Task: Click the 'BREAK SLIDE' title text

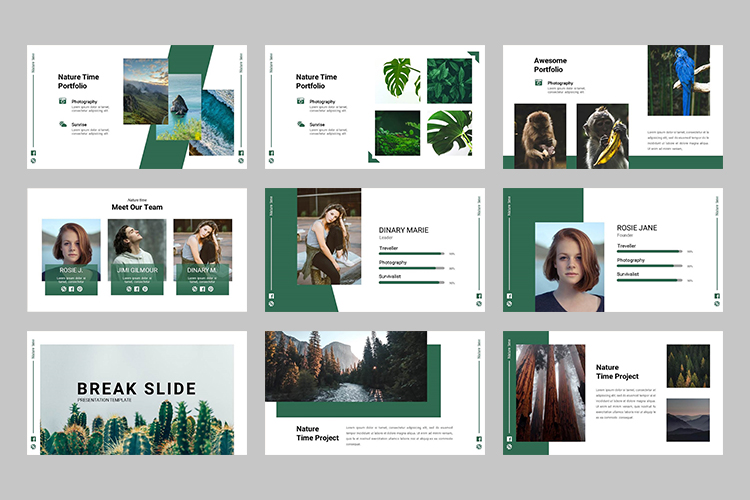Action: coord(137,389)
